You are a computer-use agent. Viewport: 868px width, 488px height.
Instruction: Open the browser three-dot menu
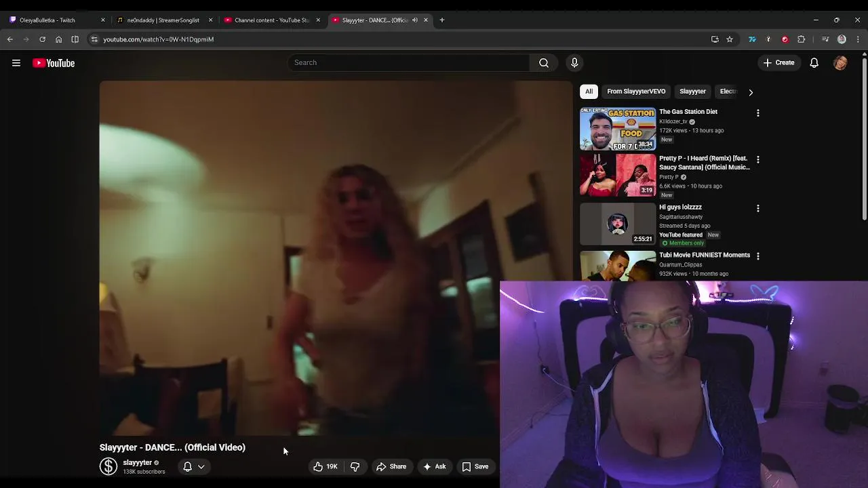(x=858, y=39)
